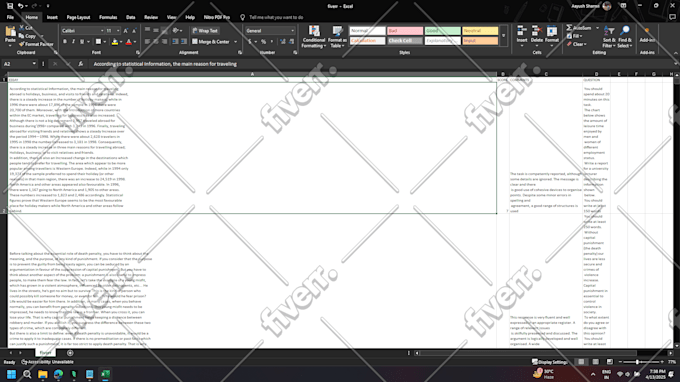The image size is (680, 382).
Task: Collapse the ribbon with the chevron
Action: click(x=675, y=53)
